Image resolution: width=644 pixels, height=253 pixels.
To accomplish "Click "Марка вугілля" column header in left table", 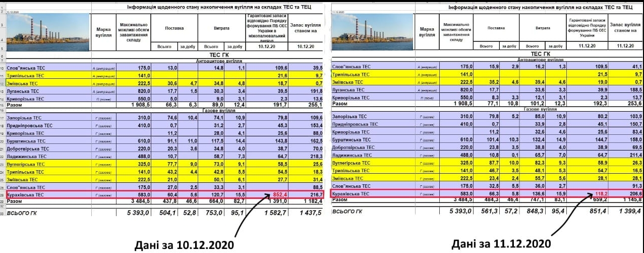I will coord(103,31).
